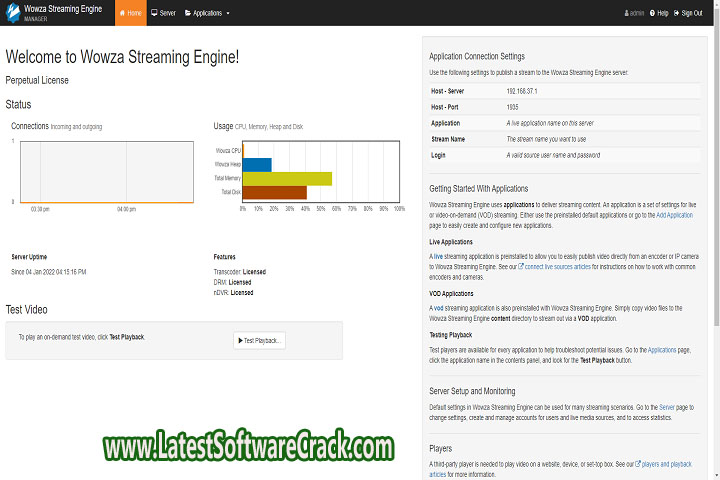The image size is (720, 480).
Task: Click the vod link under VOD Applications
Action: pos(438,309)
